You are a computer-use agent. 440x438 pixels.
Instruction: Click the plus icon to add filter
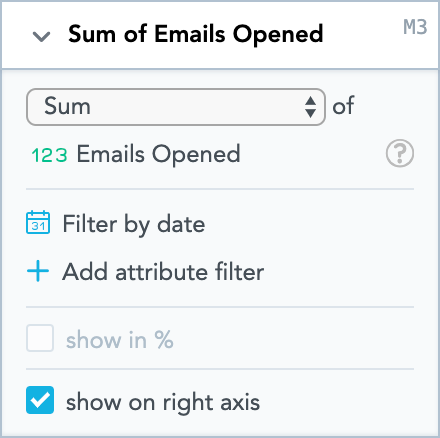point(38,271)
